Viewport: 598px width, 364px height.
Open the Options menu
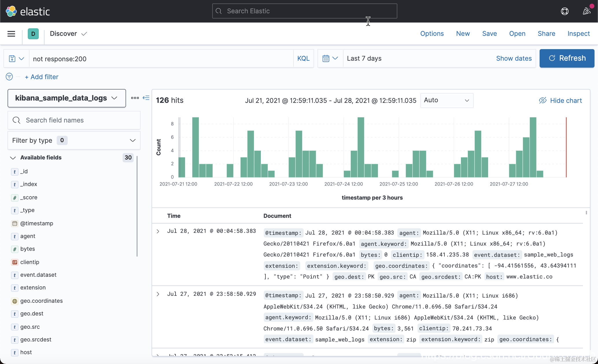click(432, 34)
